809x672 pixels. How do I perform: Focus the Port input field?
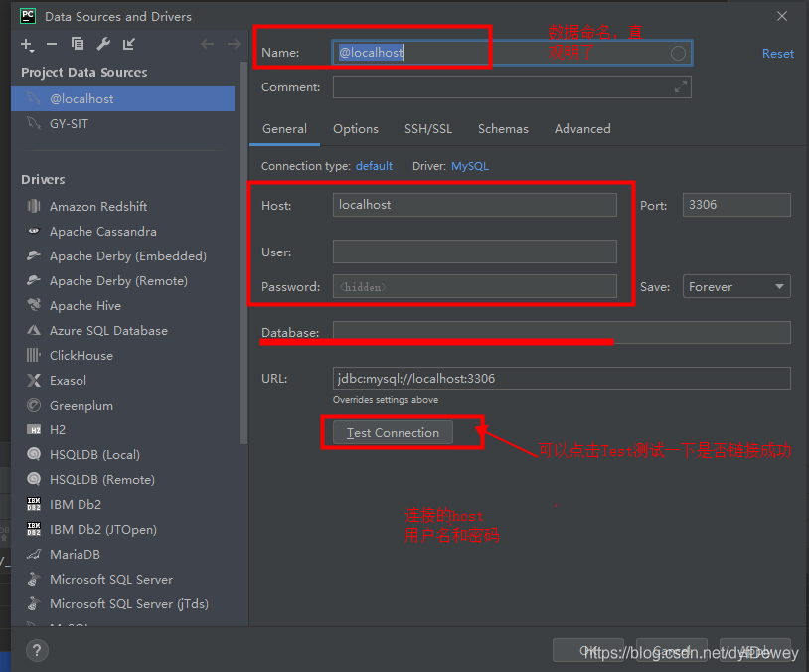click(736, 205)
